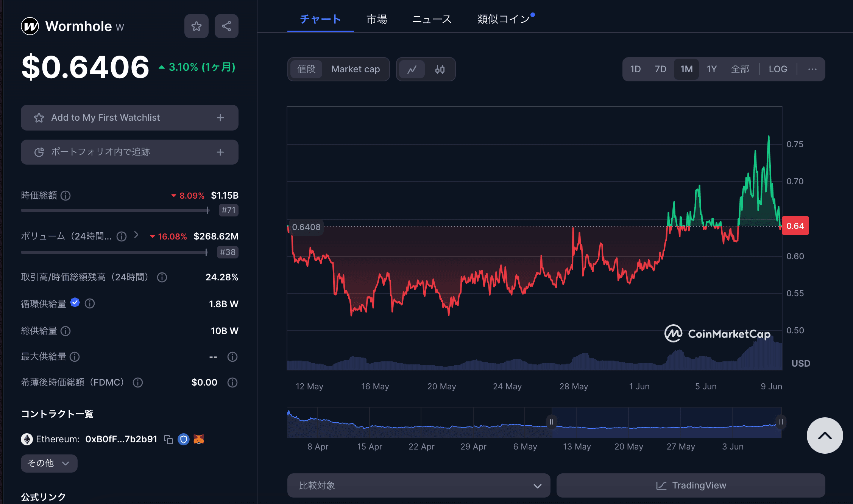Viewport: 853px width, 504px height.
Task: Set chart range to 全部
Action: tap(740, 69)
